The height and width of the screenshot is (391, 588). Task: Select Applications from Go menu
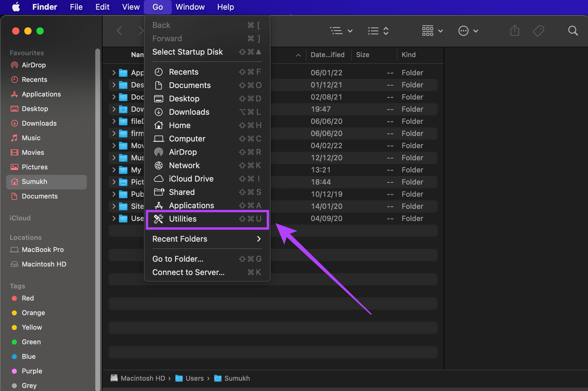point(191,205)
